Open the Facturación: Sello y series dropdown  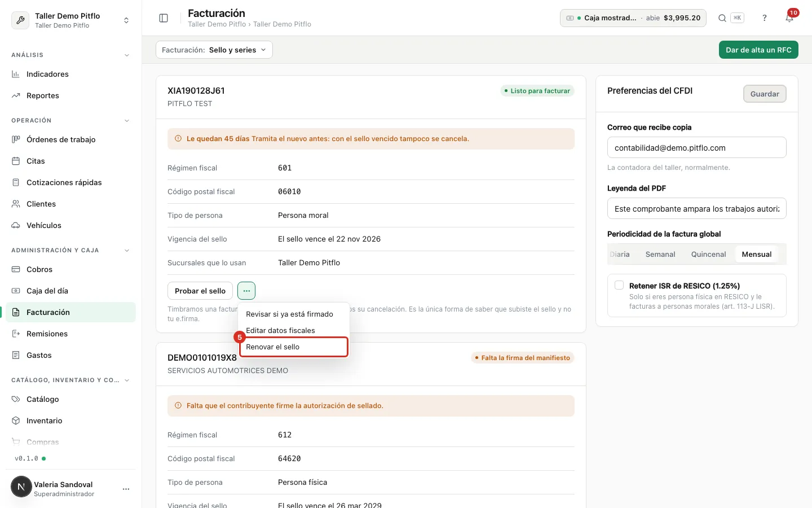tap(214, 50)
